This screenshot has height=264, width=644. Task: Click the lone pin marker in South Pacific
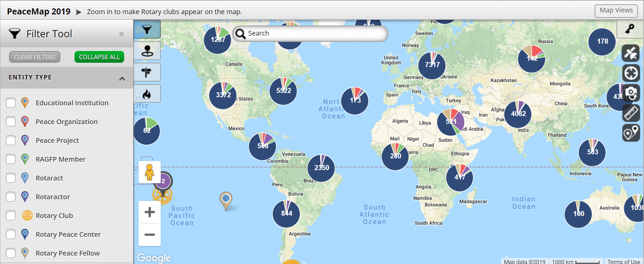click(x=226, y=201)
